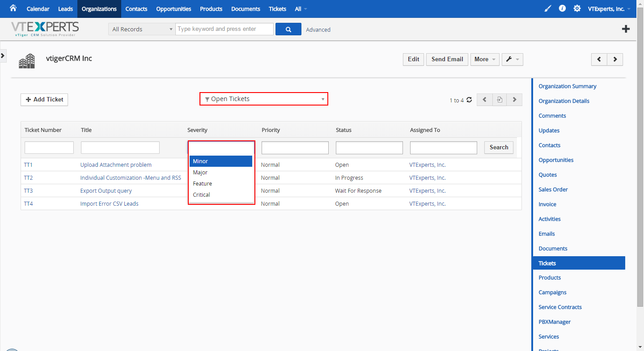644x351 pixels.
Task: Open the settings gear icon
Action: coord(577,8)
